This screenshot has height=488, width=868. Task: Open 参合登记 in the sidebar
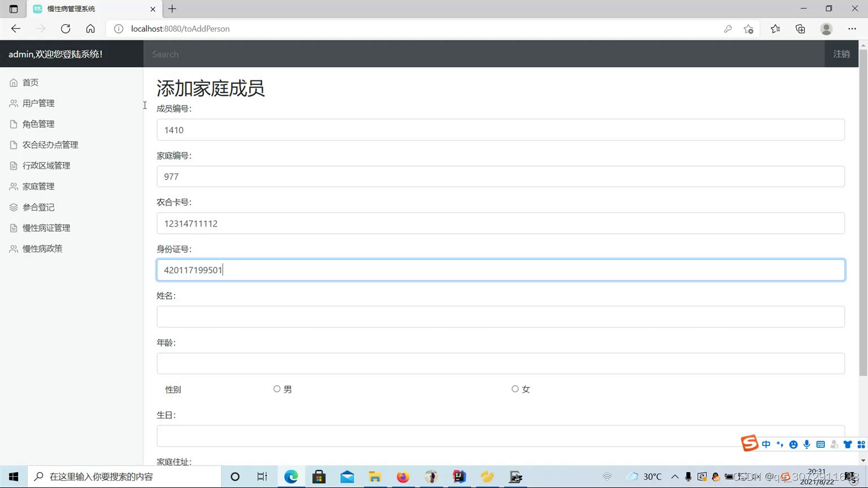[x=38, y=207]
